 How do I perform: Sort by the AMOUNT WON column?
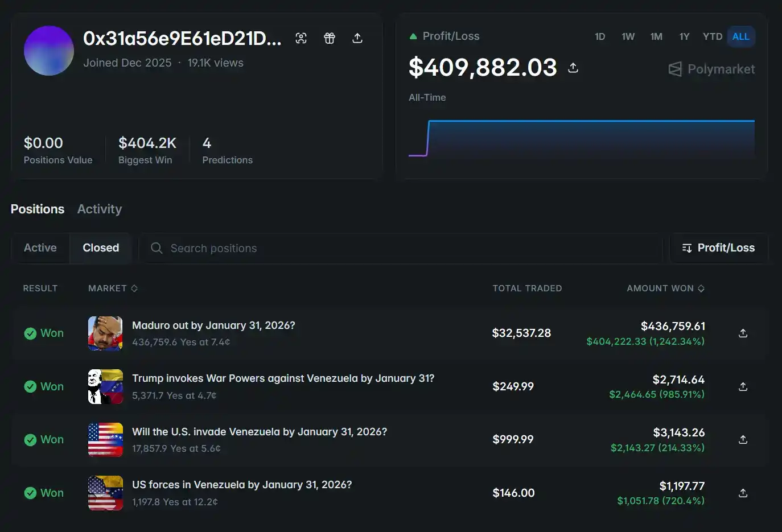[x=665, y=288]
